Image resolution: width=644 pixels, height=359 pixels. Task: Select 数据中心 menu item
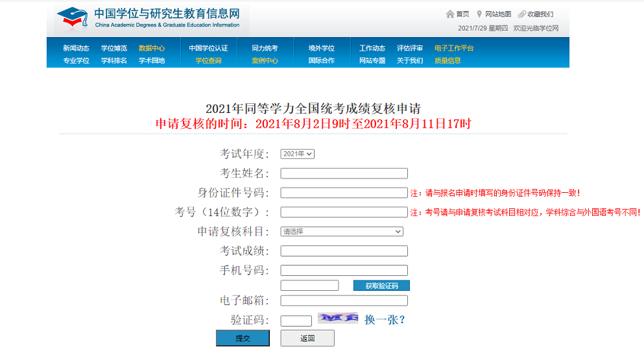click(152, 48)
